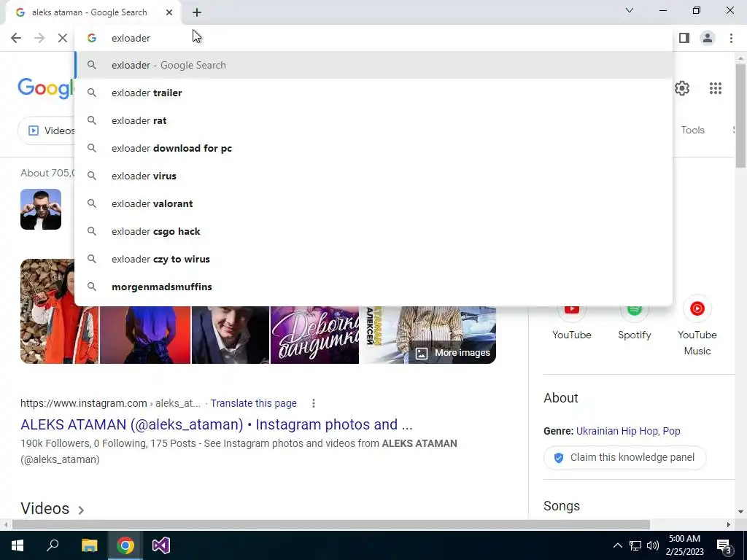
Task: Open Google settings gear icon
Action: [x=682, y=88]
